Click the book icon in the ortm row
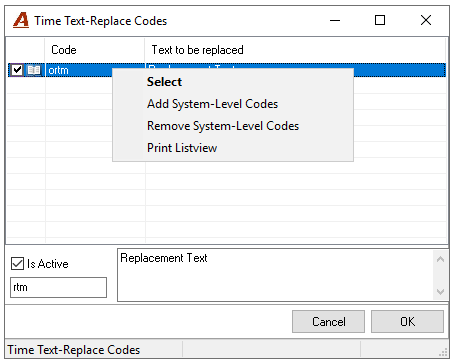Image resolution: width=454 pixels, height=360 pixels. click(34, 70)
